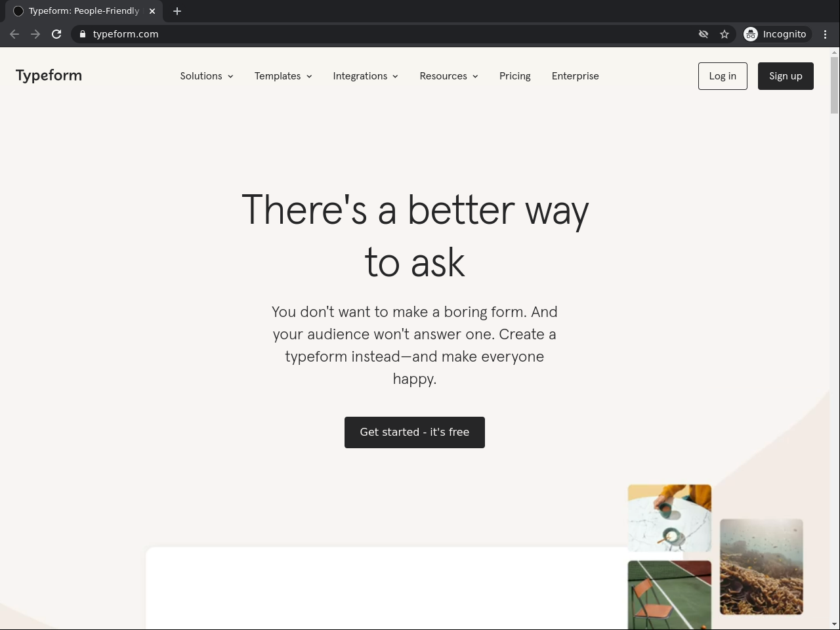Click the tracking protection eye icon
Screen dimensions: 840x630
tap(703, 34)
